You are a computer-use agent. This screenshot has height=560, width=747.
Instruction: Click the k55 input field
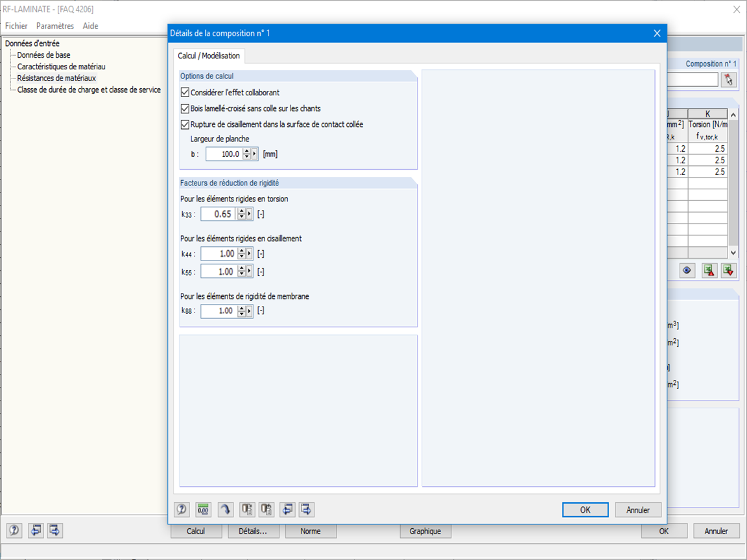pos(219,272)
